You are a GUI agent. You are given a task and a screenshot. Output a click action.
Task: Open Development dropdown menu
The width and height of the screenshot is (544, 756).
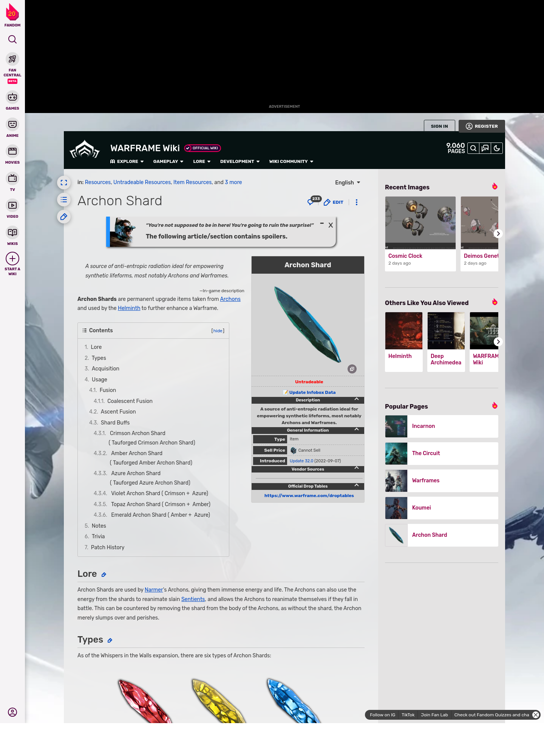point(240,161)
